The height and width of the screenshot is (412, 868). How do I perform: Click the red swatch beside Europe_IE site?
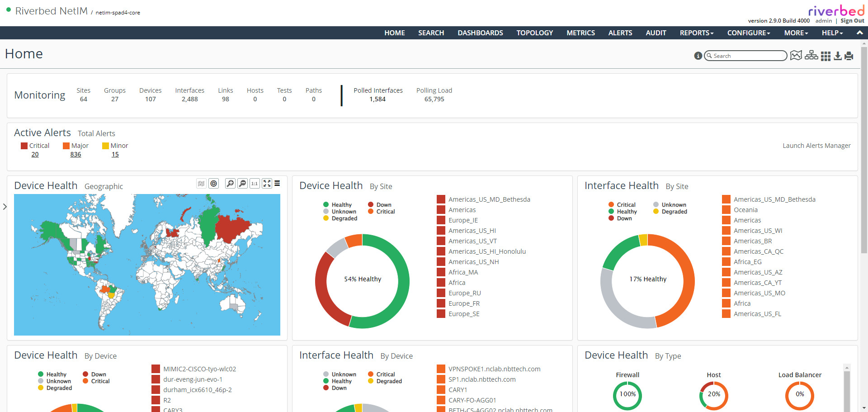point(441,220)
